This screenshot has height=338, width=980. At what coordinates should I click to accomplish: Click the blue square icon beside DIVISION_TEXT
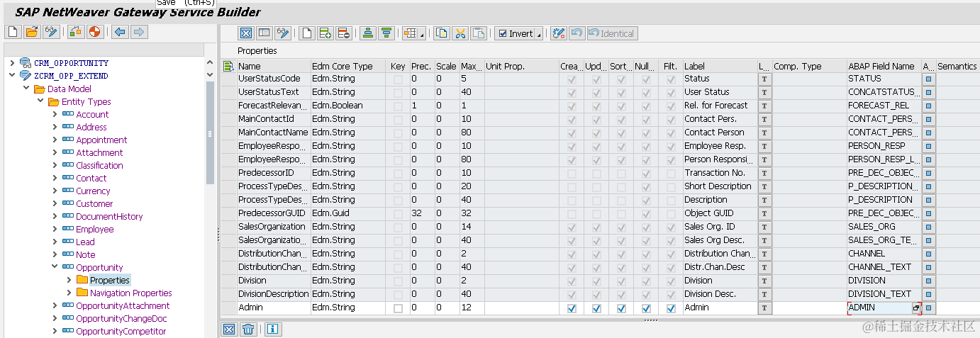[929, 294]
